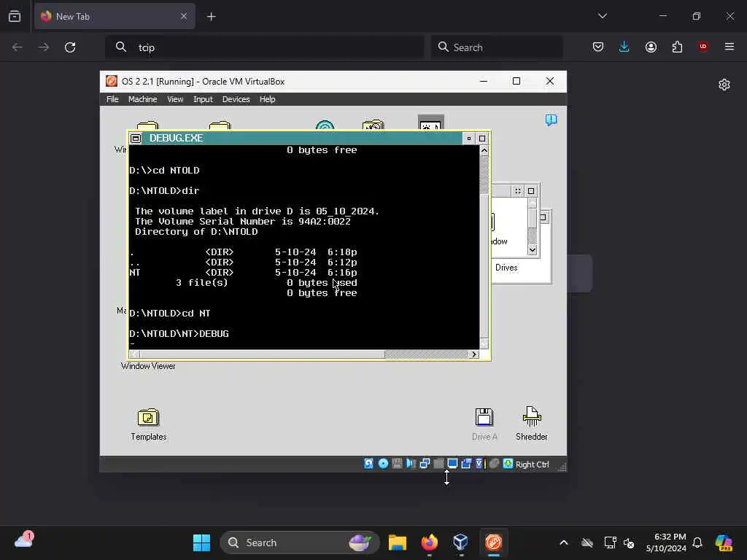
Task: Click the host key green arrow icon
Action: (x=508, y=464)
